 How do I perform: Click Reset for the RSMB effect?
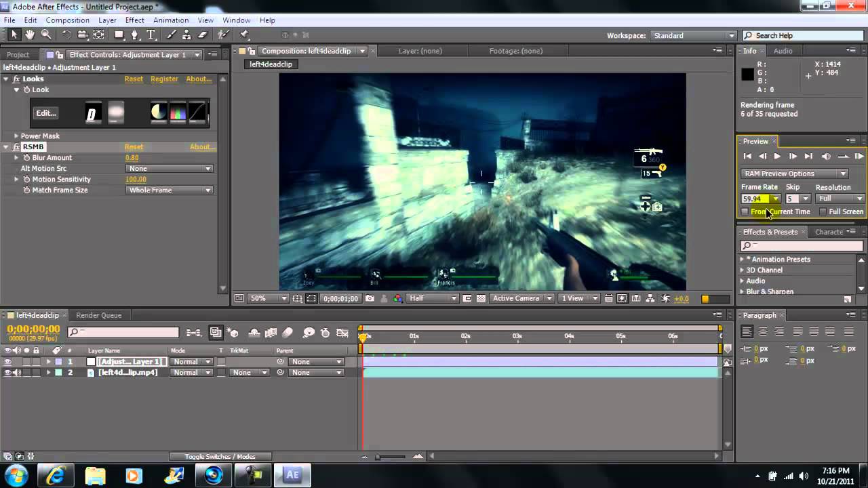[134, 147]
